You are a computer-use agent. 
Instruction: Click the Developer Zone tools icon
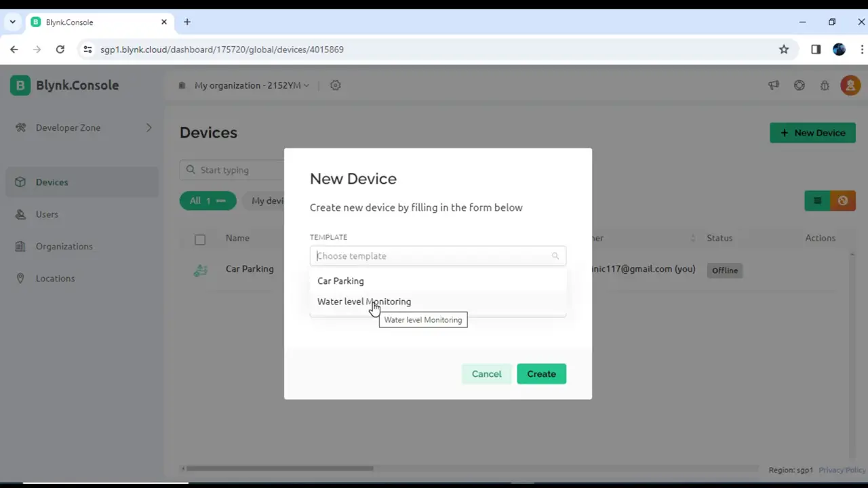point(20,127)
